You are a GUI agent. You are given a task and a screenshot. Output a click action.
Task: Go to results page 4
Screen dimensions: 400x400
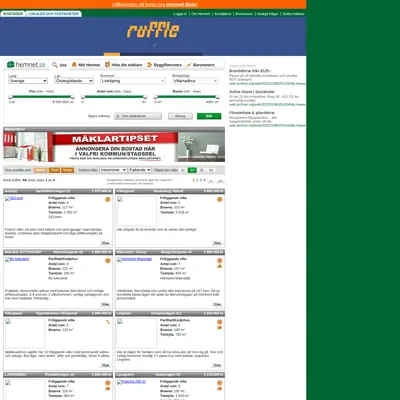[x=204, y=180]
